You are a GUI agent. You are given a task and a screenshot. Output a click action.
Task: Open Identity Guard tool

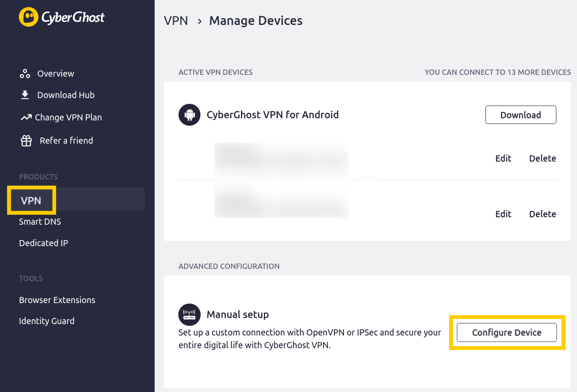point(46,321)
